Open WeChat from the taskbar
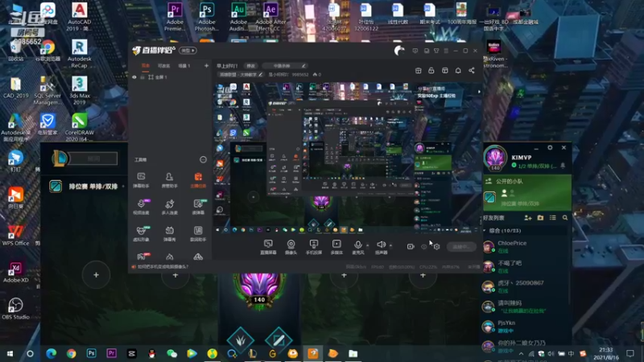Image resolution: width=644 pixels, height=362 pixels. pos(171,353)
